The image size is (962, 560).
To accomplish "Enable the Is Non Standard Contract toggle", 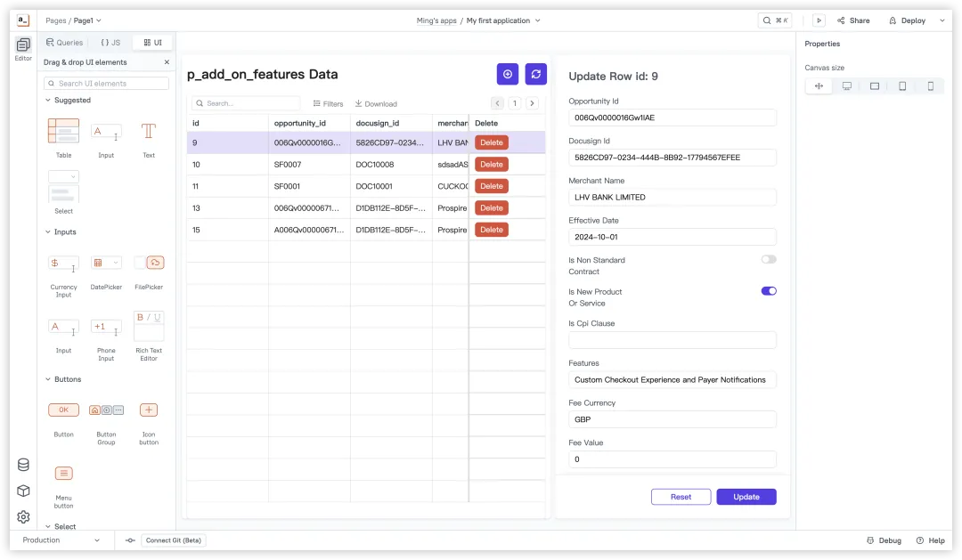I will (768, 259).
